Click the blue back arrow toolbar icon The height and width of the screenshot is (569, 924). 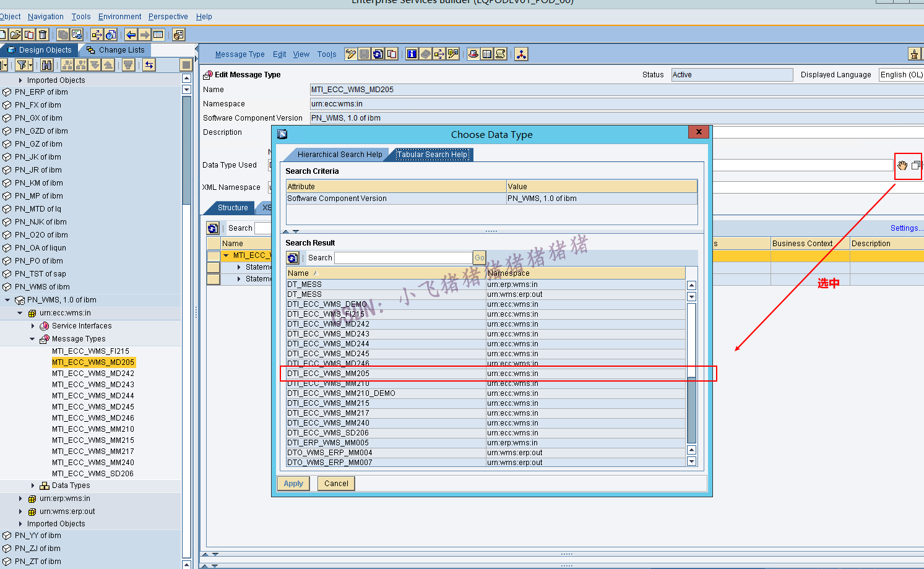tap(131, 35)
